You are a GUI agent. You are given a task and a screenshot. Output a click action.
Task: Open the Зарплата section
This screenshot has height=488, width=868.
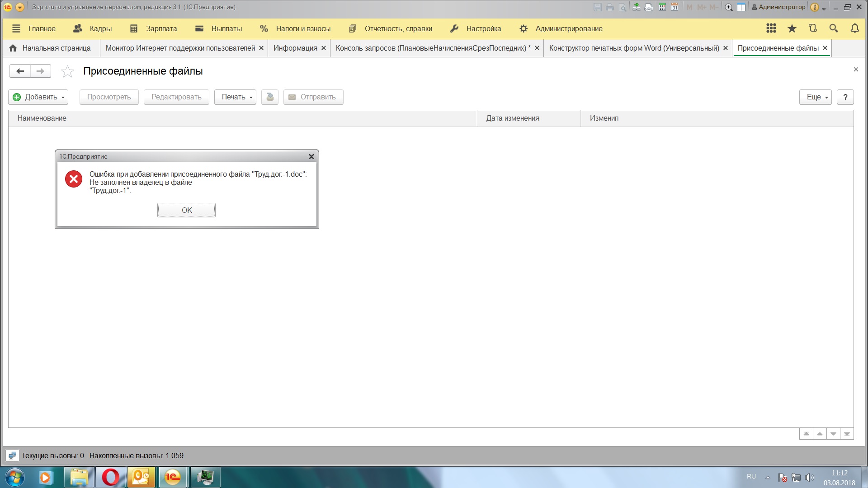tap(154, 28)
